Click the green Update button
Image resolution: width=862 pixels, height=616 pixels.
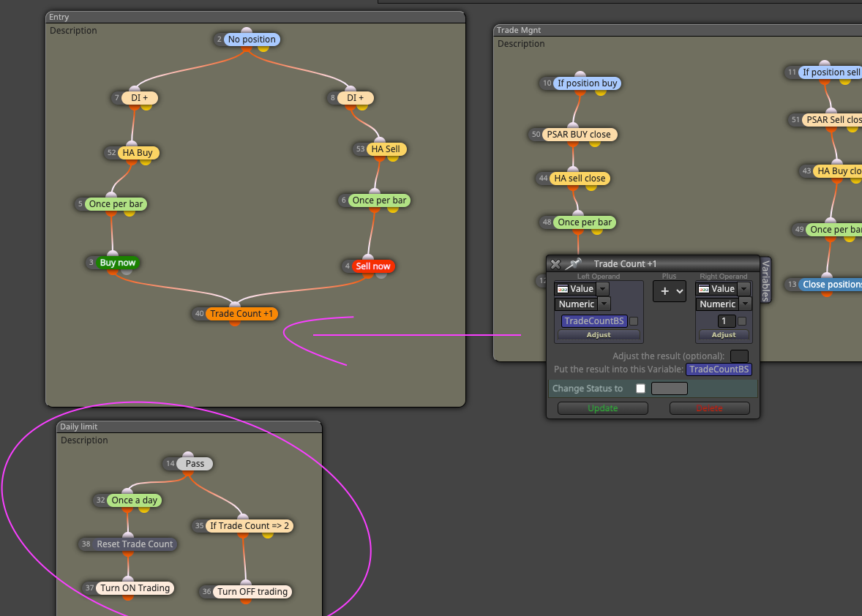coord(602,408)
